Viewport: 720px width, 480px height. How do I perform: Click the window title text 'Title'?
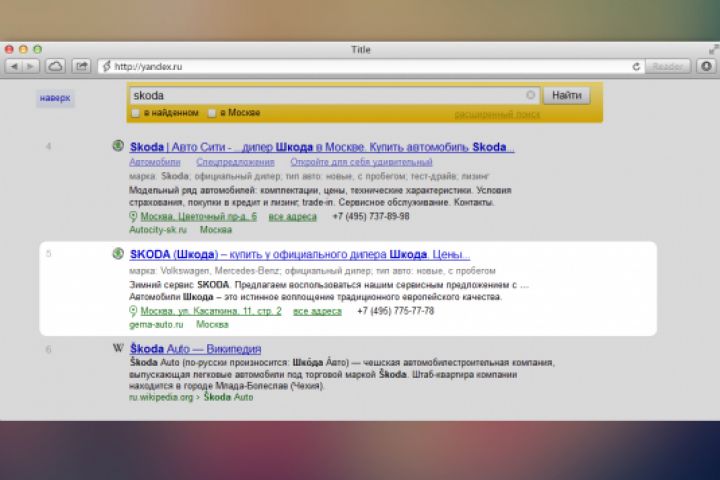tap(361, 50)
